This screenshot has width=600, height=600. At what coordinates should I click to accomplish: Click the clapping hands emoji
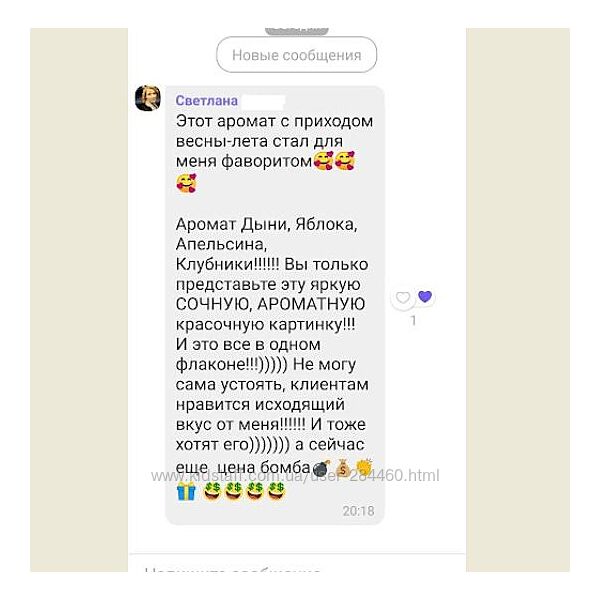point(364,467)
